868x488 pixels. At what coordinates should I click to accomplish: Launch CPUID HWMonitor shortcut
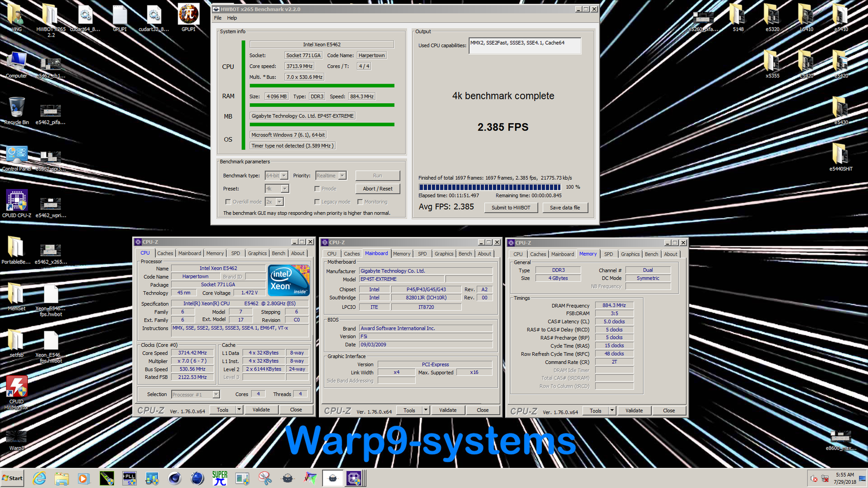pos(16,392)
